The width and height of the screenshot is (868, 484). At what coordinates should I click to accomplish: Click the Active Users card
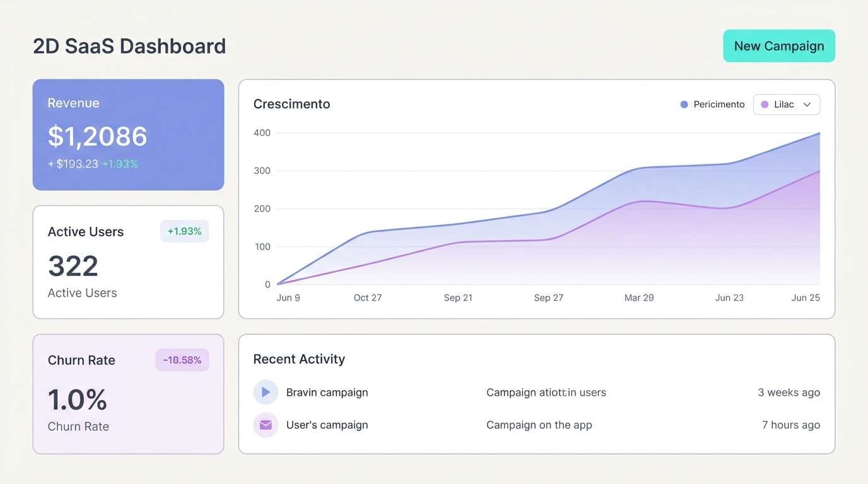(128, 261)
